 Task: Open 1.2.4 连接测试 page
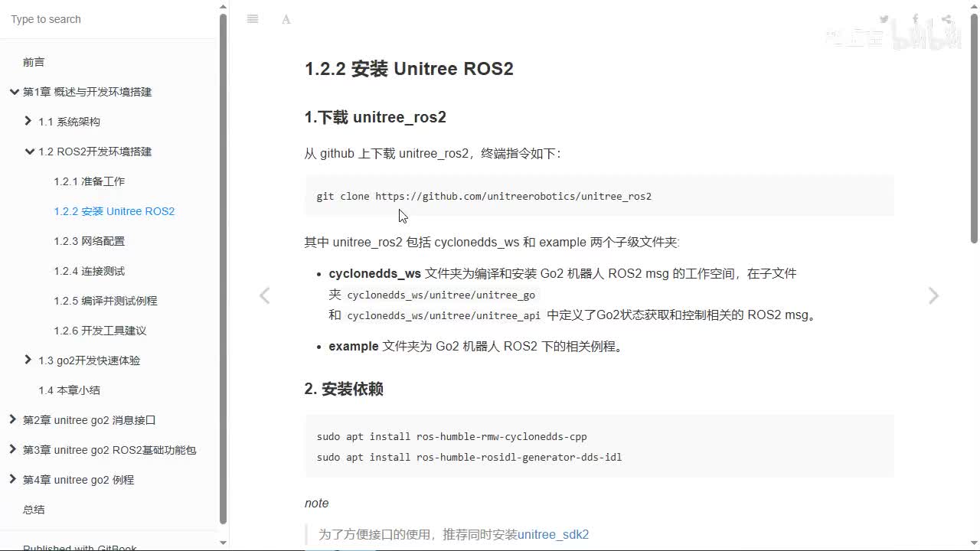[x=90, y=271]
